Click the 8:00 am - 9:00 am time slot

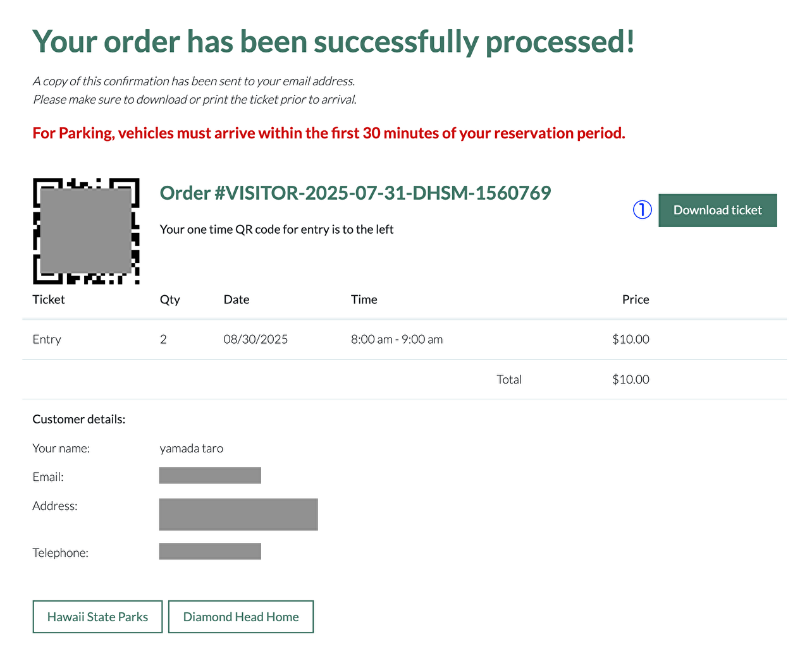click(x=397, y=339)
